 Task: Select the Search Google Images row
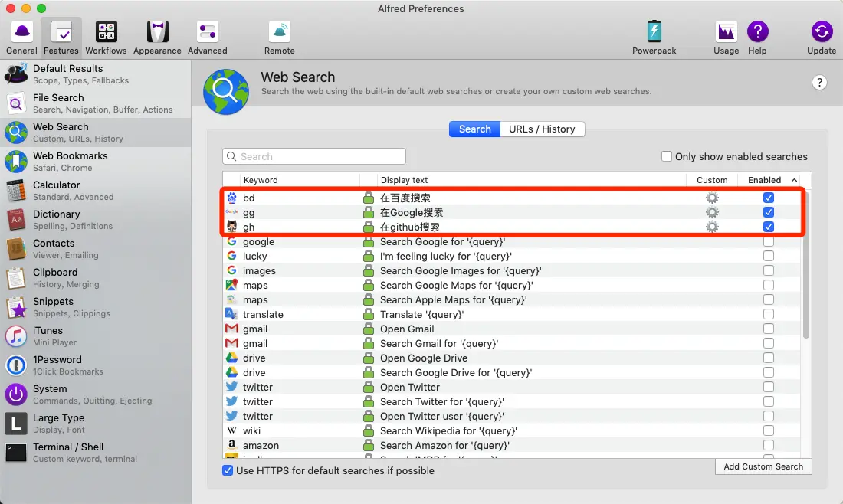click(511, 270)
